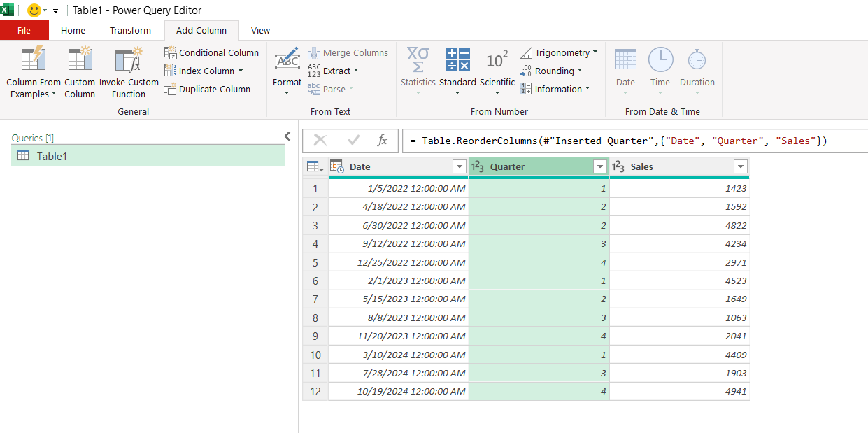
Task: Switch to the Transform tab
Action: click(130, 30)
